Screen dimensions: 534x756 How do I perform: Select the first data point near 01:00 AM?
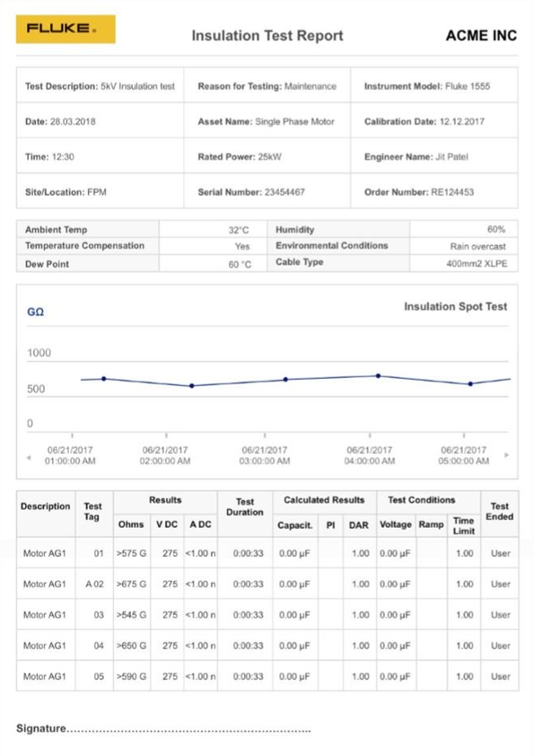103,379
